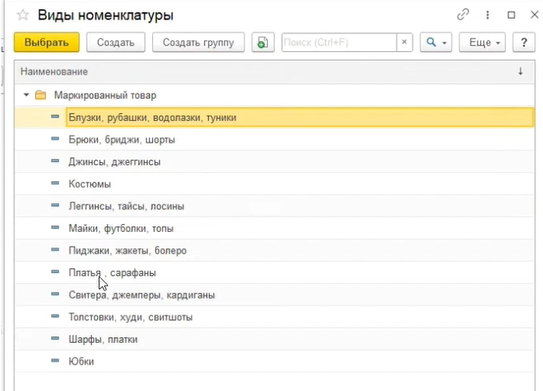Select Брюки, бриджи, шорты row

coord(274,140)
